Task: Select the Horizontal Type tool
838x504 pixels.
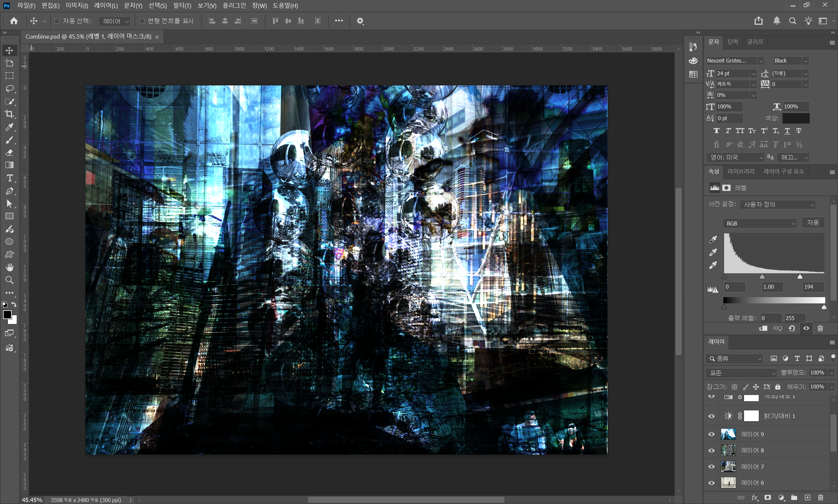Action: 9,178
